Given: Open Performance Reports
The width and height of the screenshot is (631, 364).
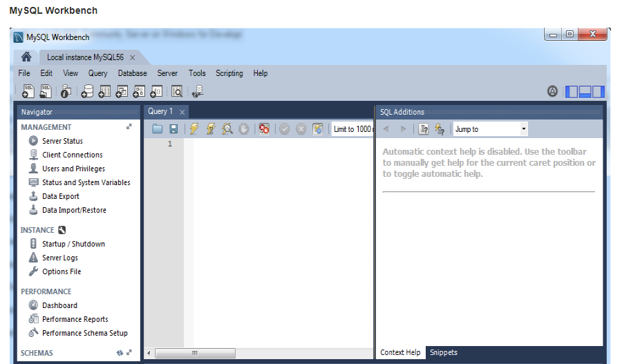Looking at the screenshot, I should click(x=75, y=319).
